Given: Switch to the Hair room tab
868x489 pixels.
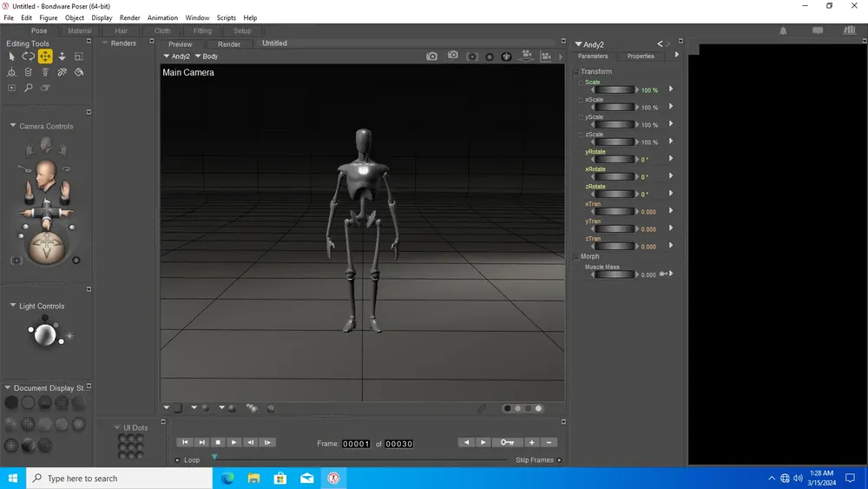Looking at the screenshot, I should 121,31.
